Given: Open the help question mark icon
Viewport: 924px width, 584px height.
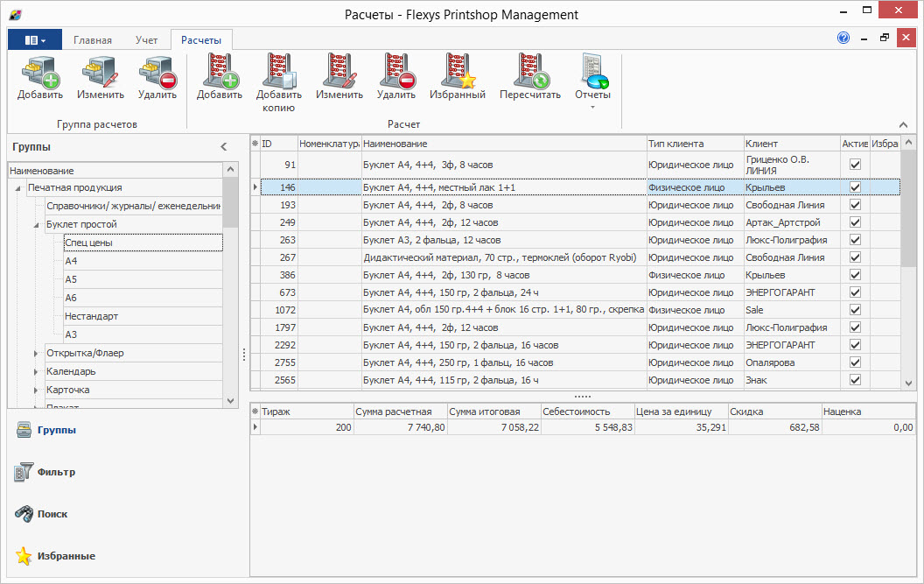Looking at the screenshot, I should pyautogui.click(x=843, y=38).
